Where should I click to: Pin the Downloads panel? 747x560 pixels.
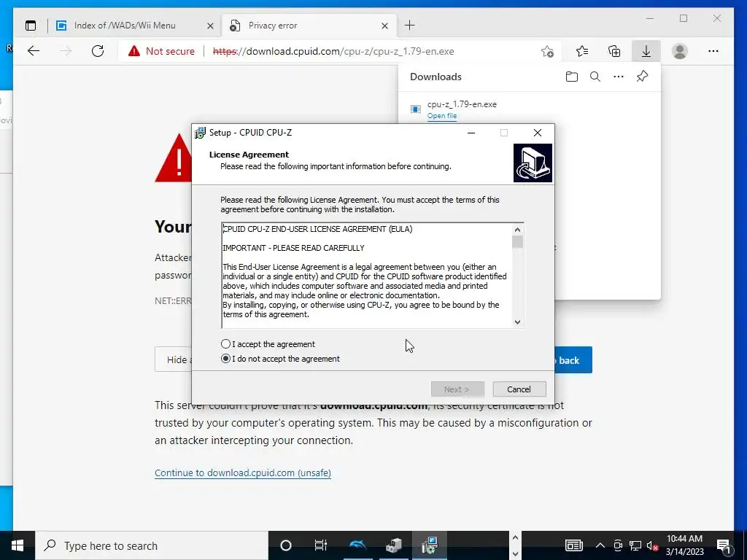[642, 77]
